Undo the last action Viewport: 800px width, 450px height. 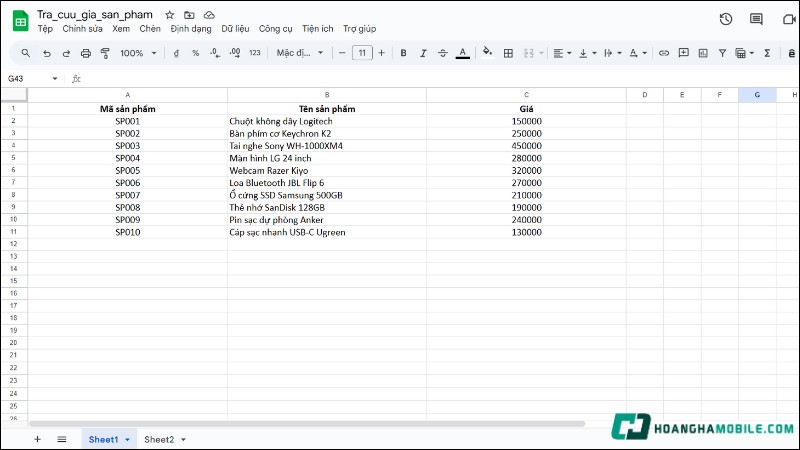tap(46, 53)
